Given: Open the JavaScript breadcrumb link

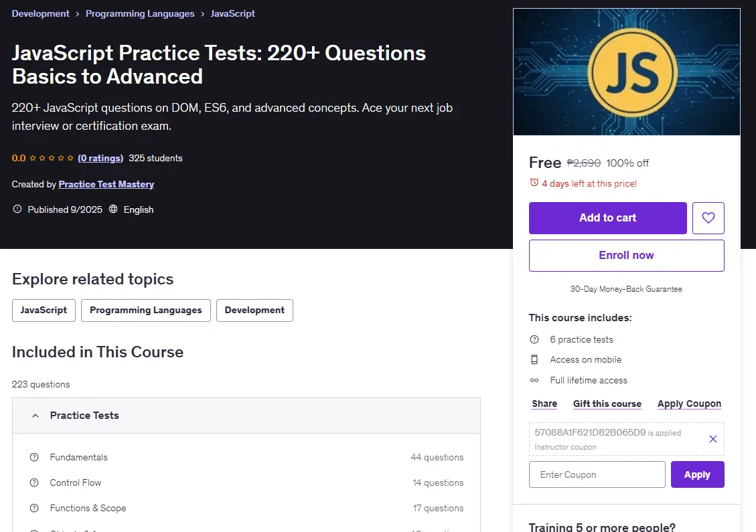Looking at the screenshot, I should (x=232, y=13).
